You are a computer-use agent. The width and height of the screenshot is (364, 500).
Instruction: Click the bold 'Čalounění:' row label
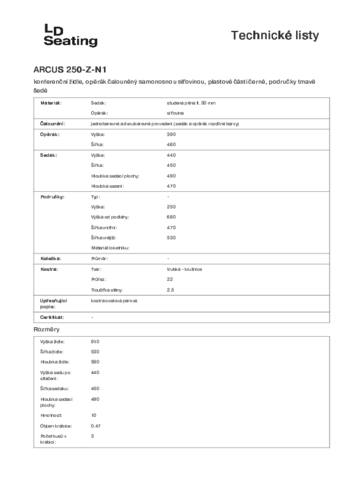(x=52, y=124)
